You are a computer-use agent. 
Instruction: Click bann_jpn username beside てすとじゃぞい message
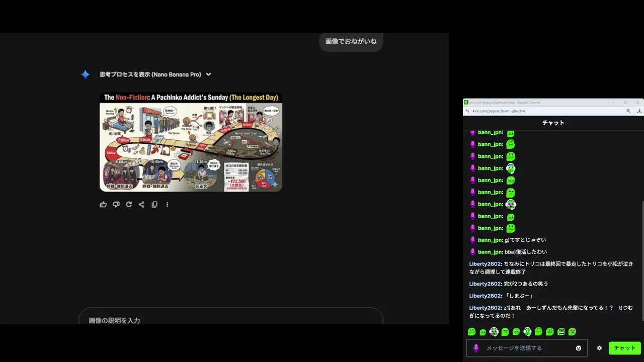pos(491,240)
